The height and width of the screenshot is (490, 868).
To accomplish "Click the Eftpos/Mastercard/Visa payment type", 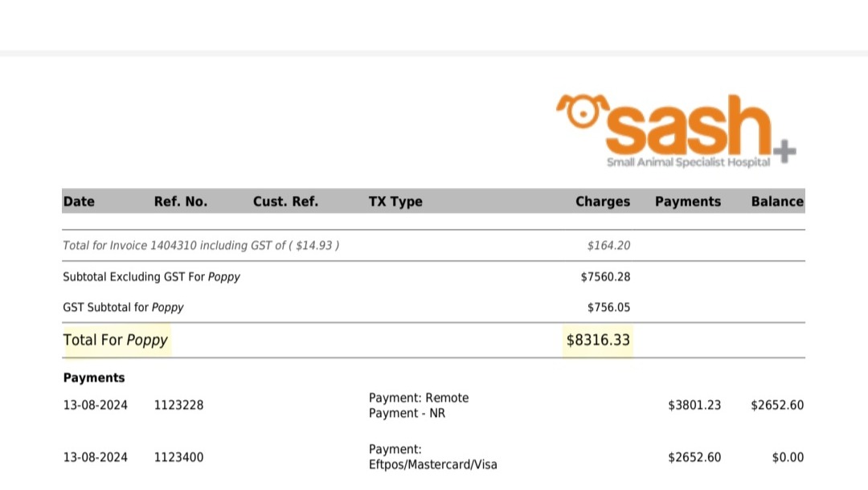I will point(433,464).
